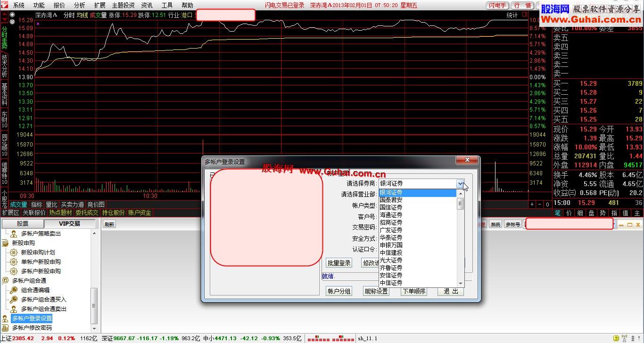
Task: Click the key icon beside 组合通编辑
Action: tap(14, 290)
